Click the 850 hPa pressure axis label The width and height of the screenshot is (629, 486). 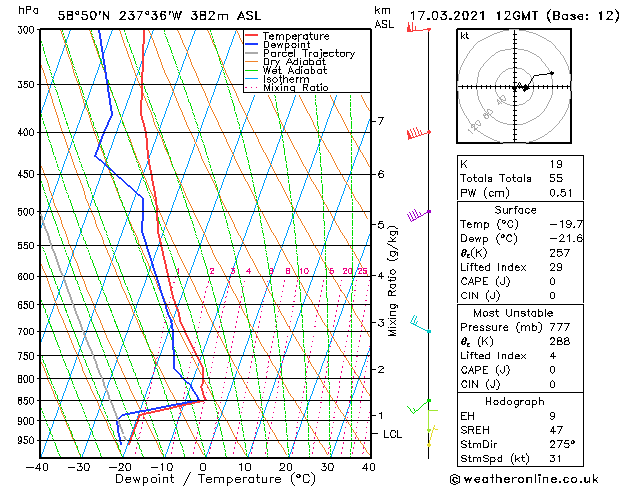click(x=27, y=401)
